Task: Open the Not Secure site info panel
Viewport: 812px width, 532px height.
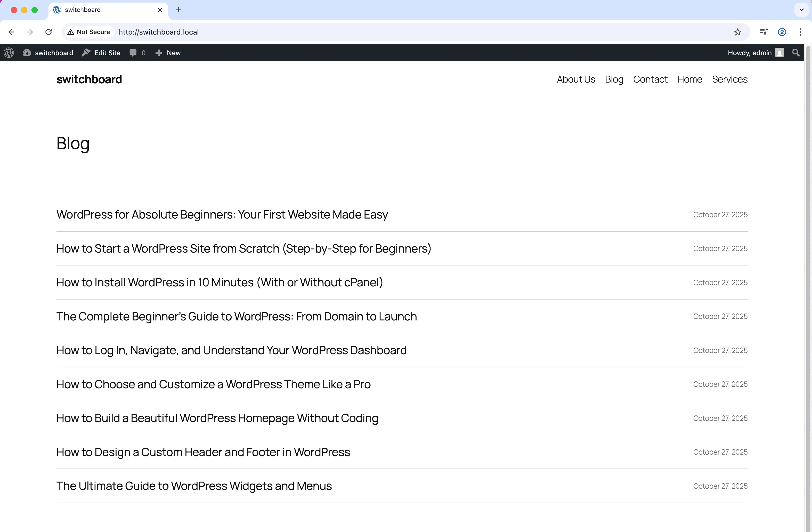Action: pos(88,32)
